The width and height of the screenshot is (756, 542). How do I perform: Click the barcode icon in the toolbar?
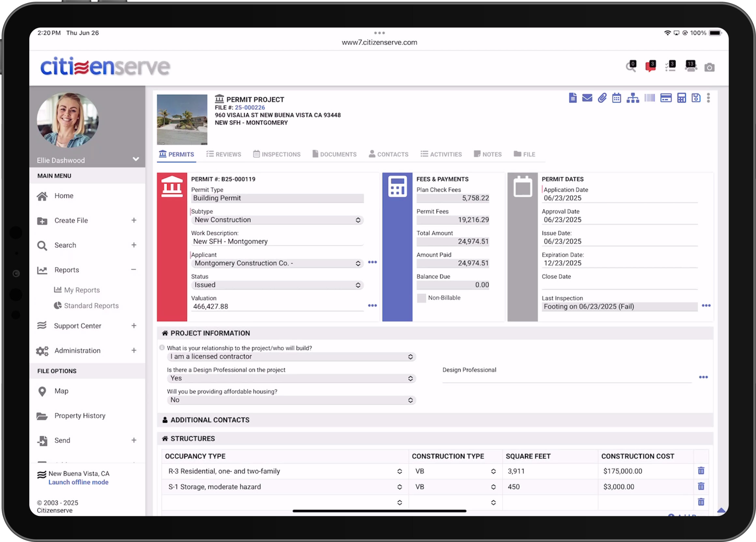point(649,98)
